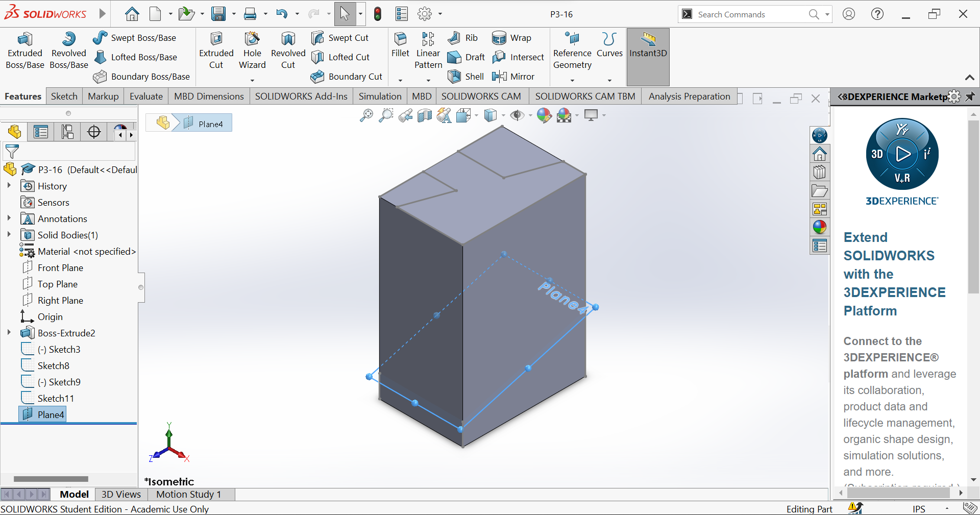Viewport: 980px width, 515px height.
Task: Click the Mirror feature tool
Action: click(x=513, y=76)
